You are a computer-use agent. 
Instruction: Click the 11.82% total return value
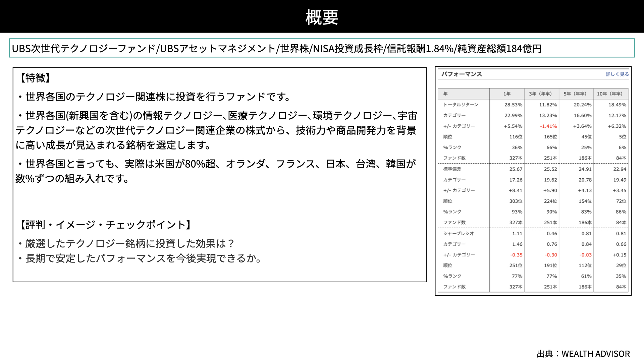pos(548,105)
